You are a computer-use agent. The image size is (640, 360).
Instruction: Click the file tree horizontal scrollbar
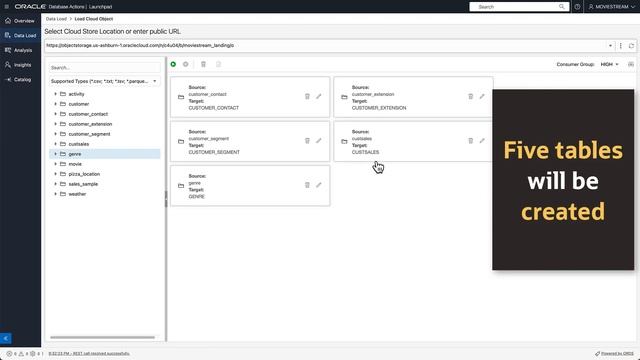102,337
